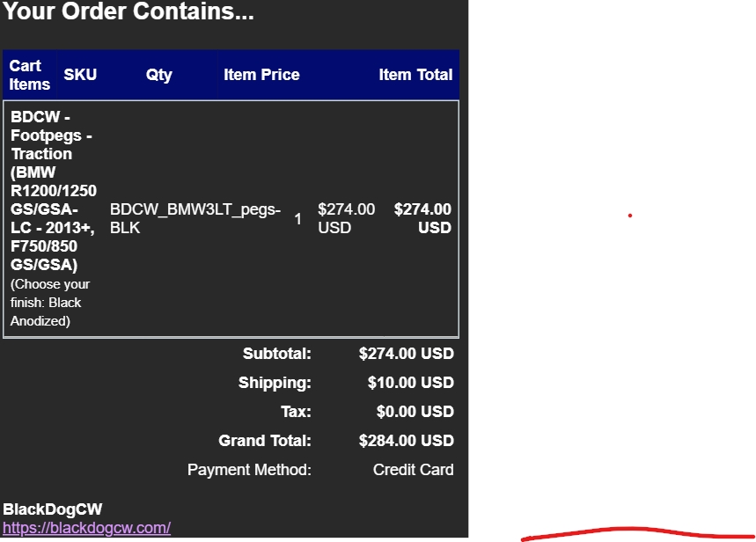756x542 pixels.
Task: Select the BDCW Footpegs Traction product name
Action: pyautogui.click(x=53, y=191)
